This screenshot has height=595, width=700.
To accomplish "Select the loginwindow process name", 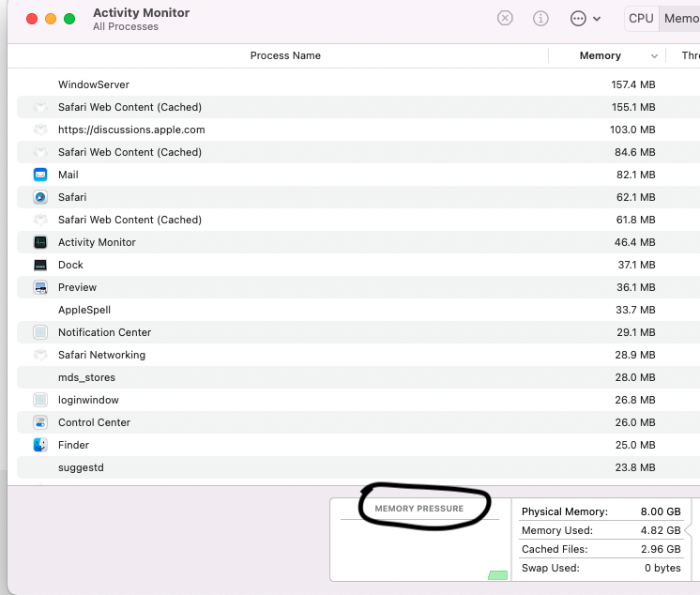I will 88,400.
